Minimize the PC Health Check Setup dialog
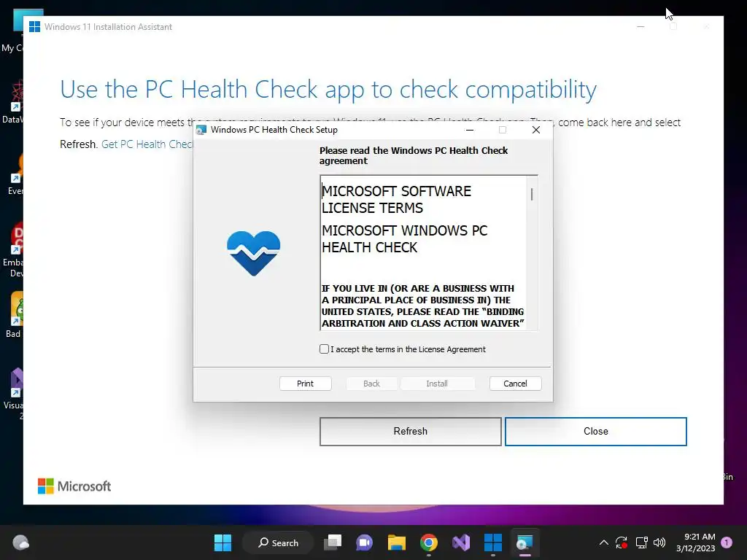Image resolution: width=747 pixels, height=560 pixels. [x=470, y=130]
